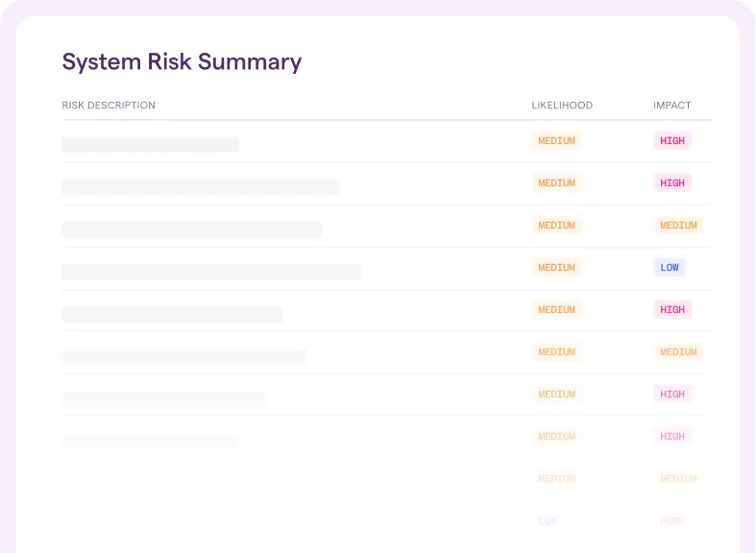Click the second row's Medium likelihood badge
The image size is (756, 553).
coord(556,183)
